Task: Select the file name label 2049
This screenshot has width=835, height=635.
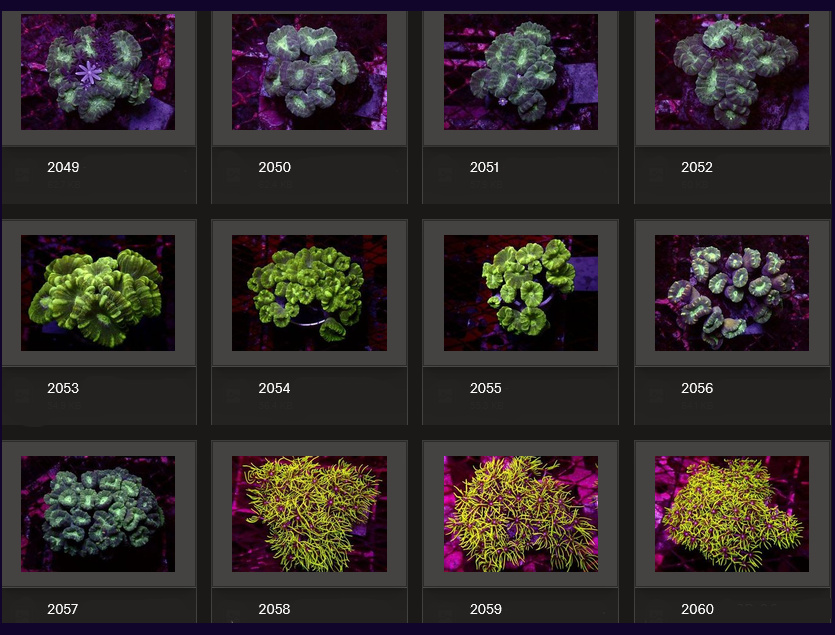Action: pyautogui.click(x=63, y=167)
